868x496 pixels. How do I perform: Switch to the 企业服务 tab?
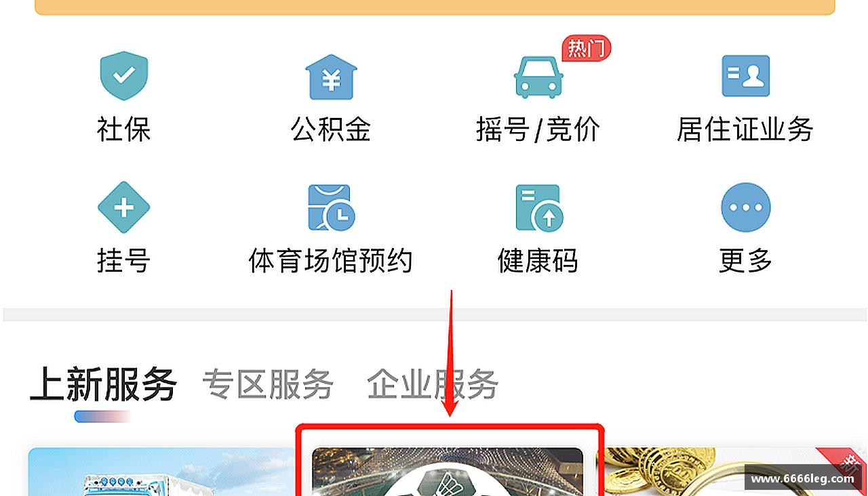(x=433, y=384)
